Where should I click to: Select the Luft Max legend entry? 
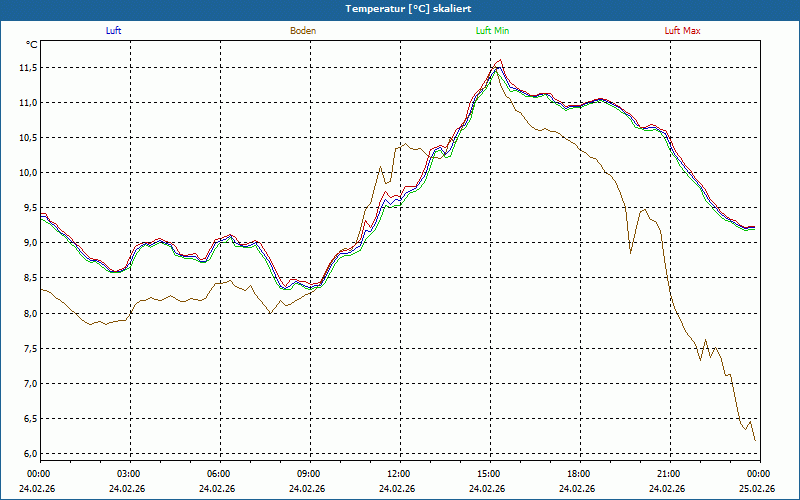click(x=682, y=30)
